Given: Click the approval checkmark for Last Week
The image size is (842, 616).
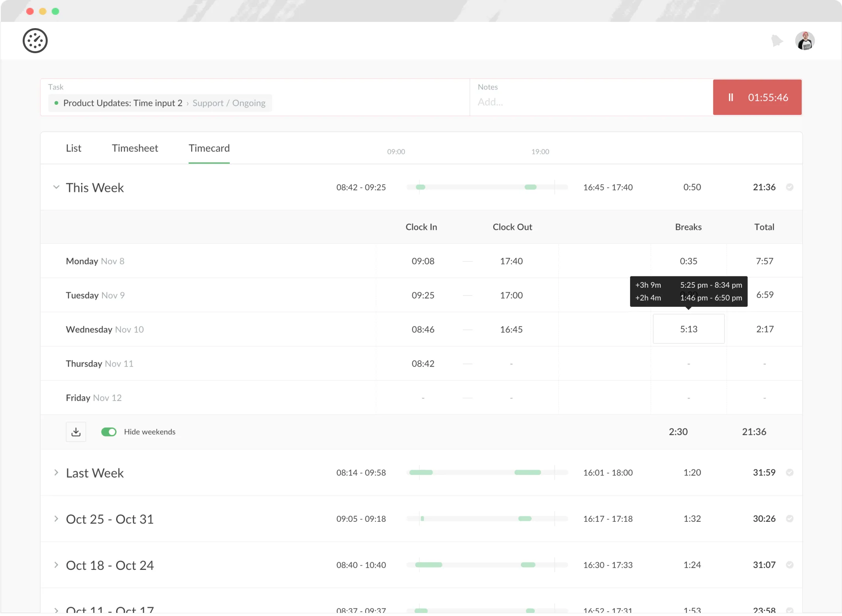Looking at the screenshot, I should tap(790, 473).
